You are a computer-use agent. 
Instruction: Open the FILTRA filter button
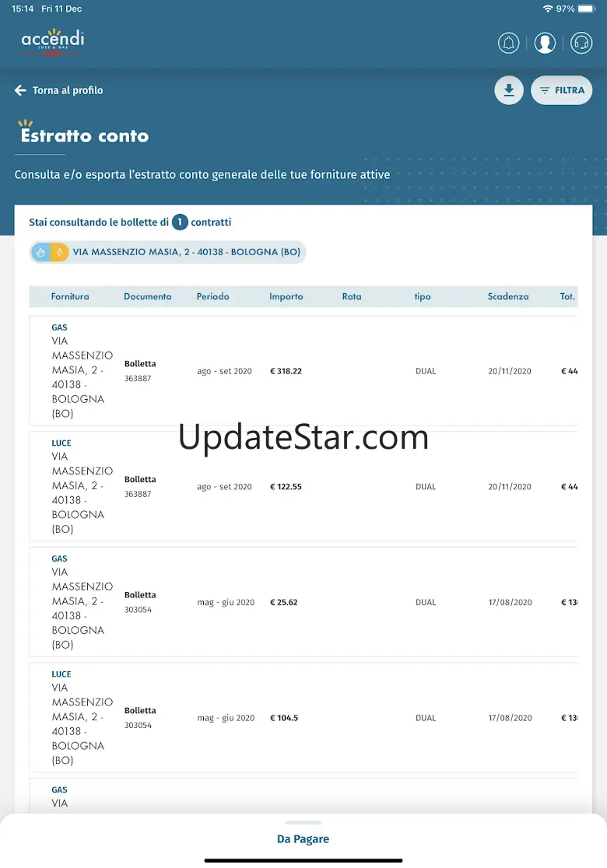pos(562,90)
